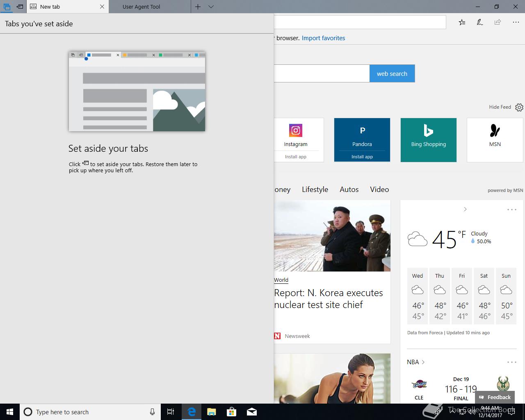
Task: Click the Import favorites link
Action: point(323,38)
